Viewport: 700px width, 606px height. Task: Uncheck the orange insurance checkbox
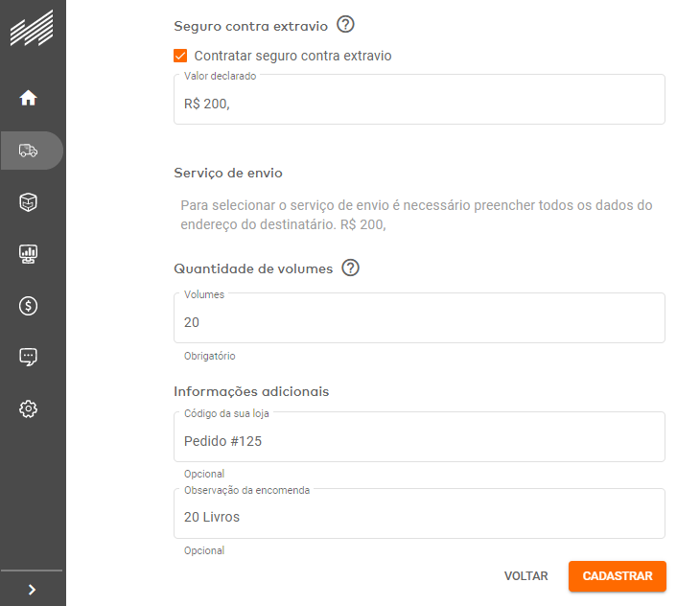[x=181, y=57]
